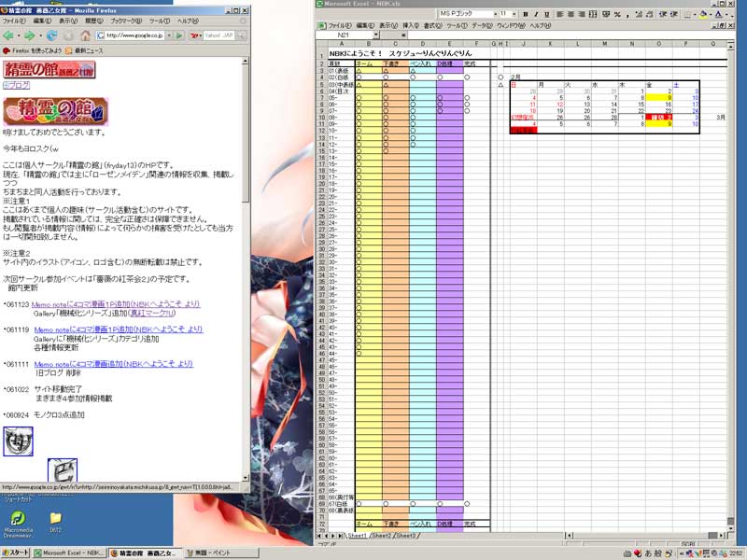Apply Comma style in Excel toolbar
Screen dimensions: 747x560
[627, 14]
